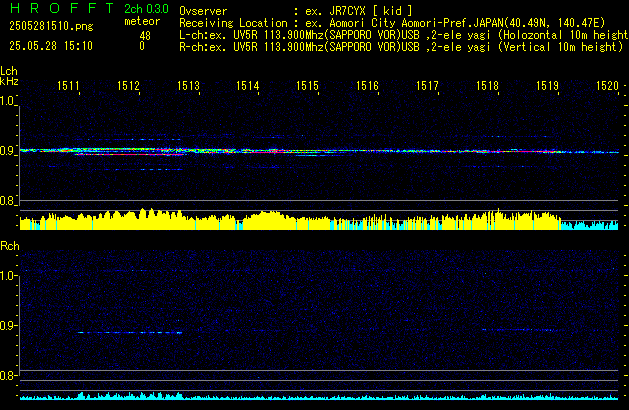Click the kHz axis unit label
Screen dimensions: 629x410
click(x=9, y=81)
